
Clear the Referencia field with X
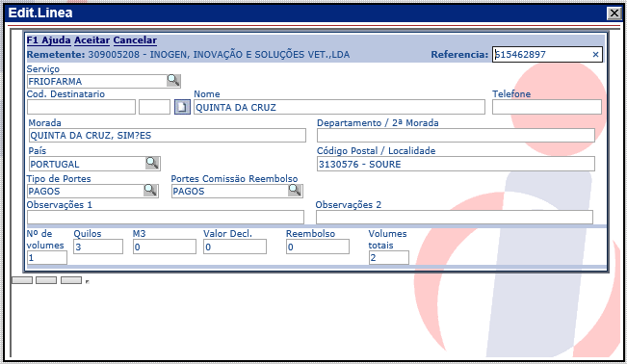(595, 54)
